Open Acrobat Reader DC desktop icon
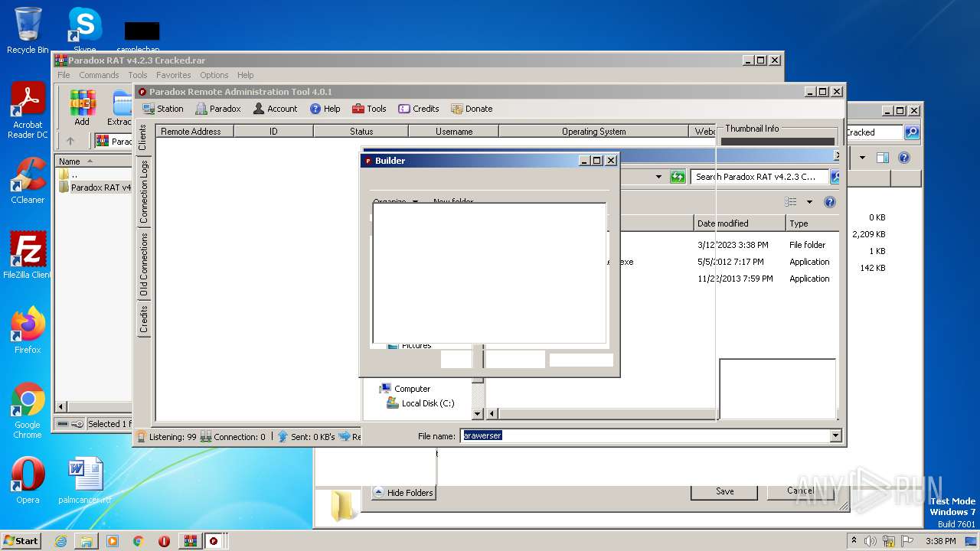The height and width of the screenshot is (551, 980). coord(28,111)
